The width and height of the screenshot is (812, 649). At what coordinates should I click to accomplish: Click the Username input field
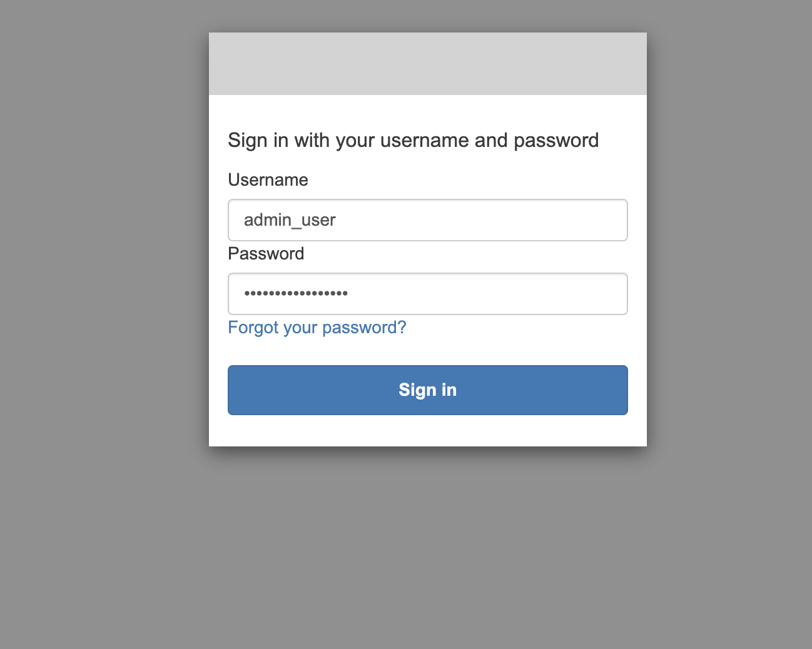click(427, 220)
